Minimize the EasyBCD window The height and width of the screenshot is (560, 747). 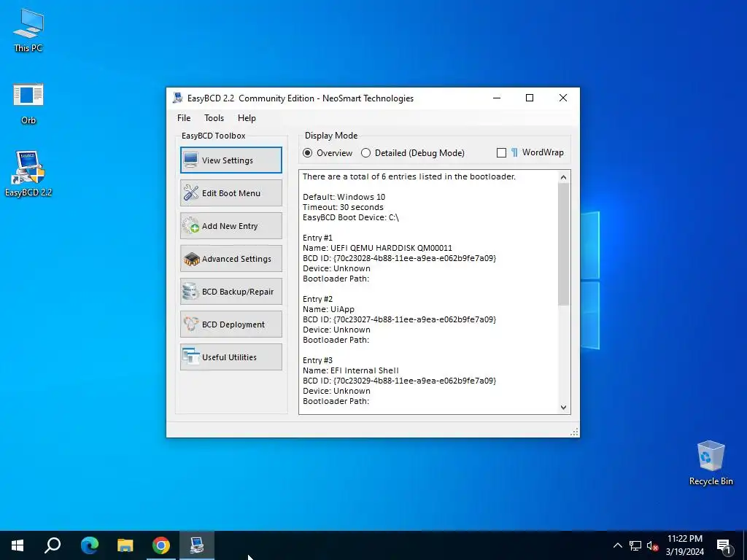497,98
